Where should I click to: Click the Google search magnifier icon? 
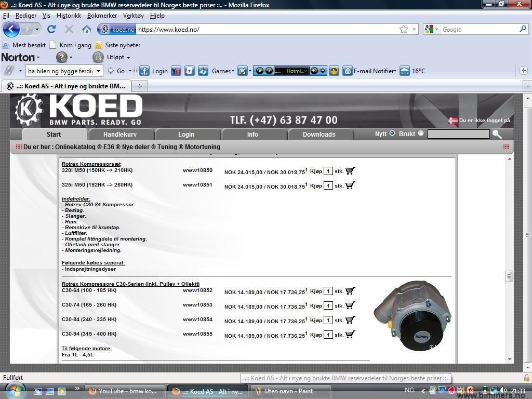coord(523,29)
